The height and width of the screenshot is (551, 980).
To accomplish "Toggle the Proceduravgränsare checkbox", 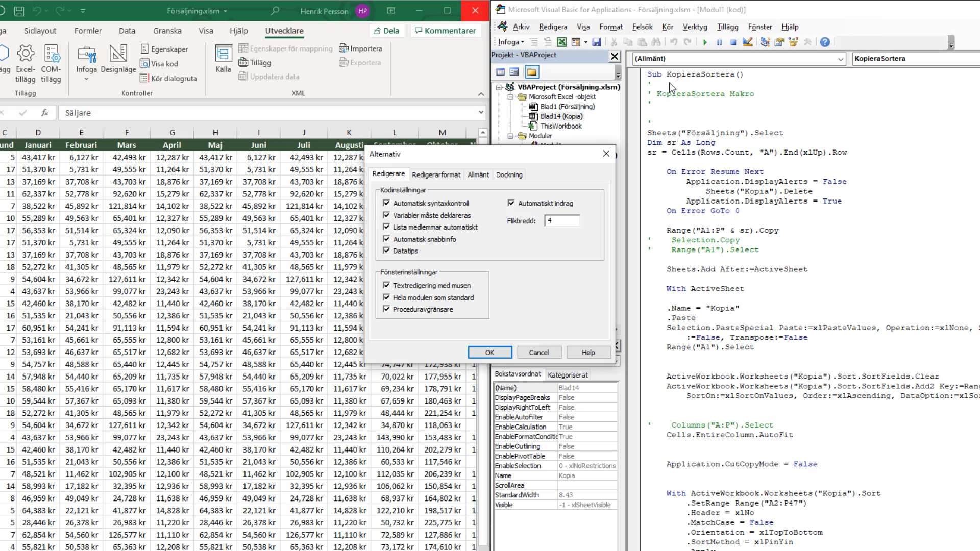I will coord(386,309).
